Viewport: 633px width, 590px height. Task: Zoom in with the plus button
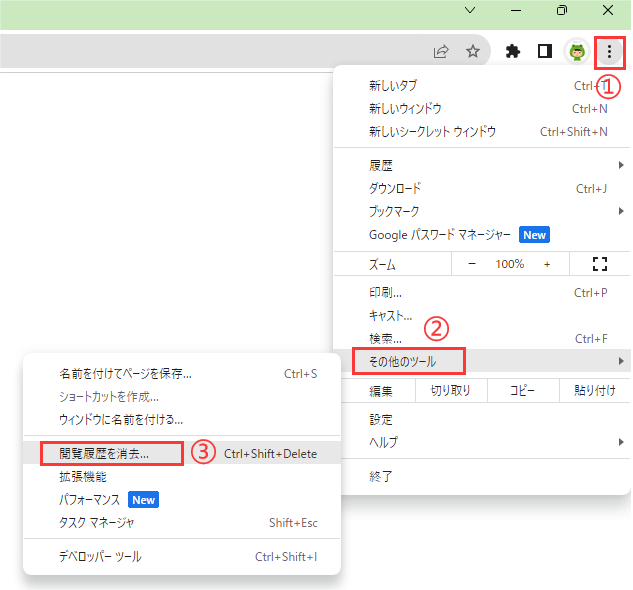pyautogui.click(x=547, y=264)
